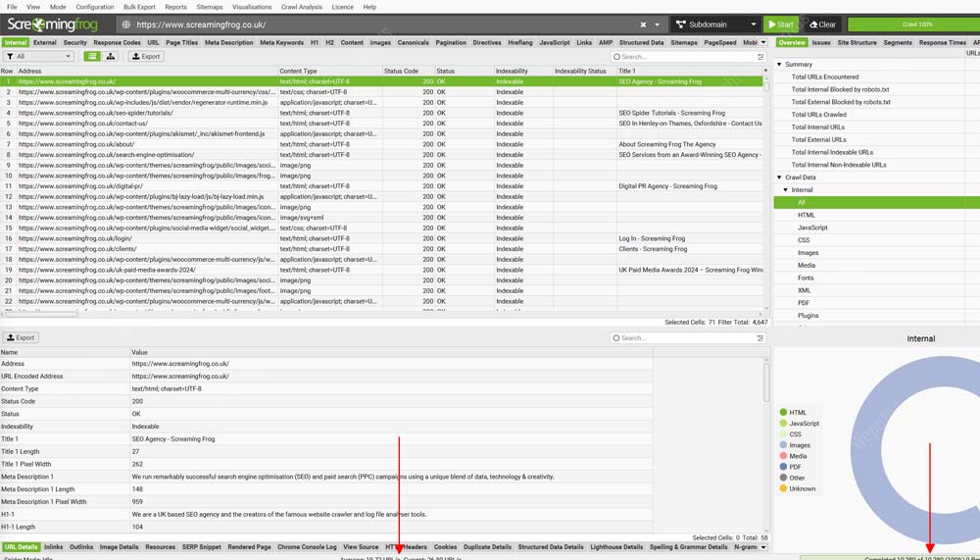Select Images under Internal crawl data
Viewport: 980px width, 560px height.
(x=808, y=253)
